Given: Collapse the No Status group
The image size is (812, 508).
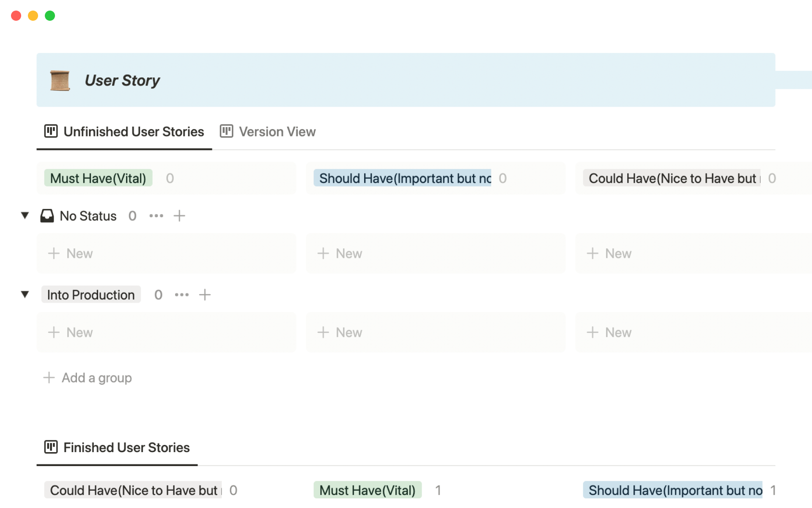Looking at the screenshot, I should tap(25, 215).
